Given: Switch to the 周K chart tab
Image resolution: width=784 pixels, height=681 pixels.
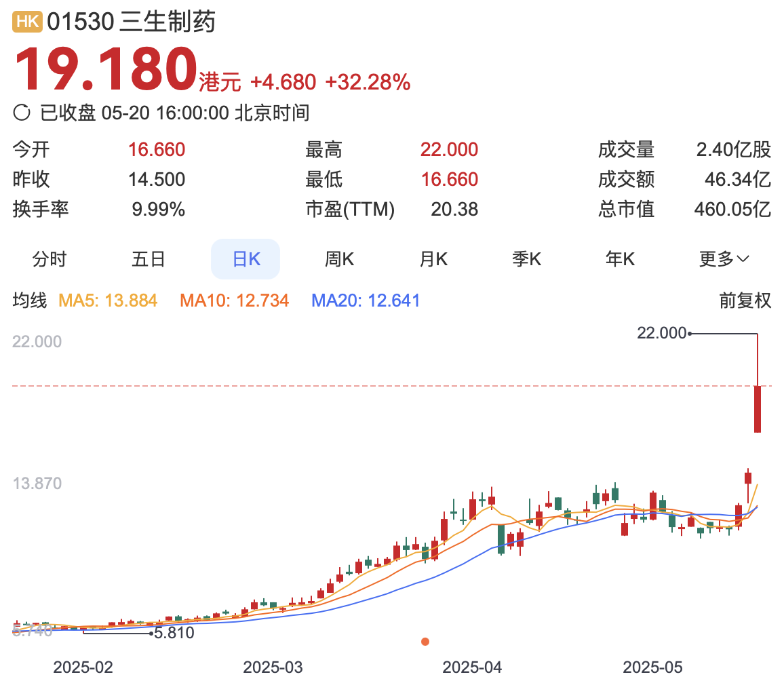Looking at the screenshot, I should 339,259.
